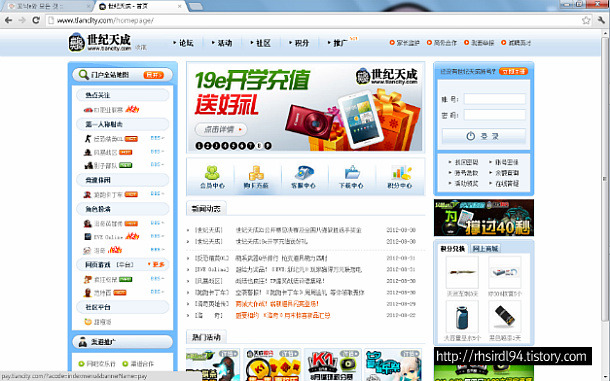Viewport: 610px width, 381px height.
Task: Open the BBS dropdown beside 跑跑卡丁车
Action: (x=157, y=193)
